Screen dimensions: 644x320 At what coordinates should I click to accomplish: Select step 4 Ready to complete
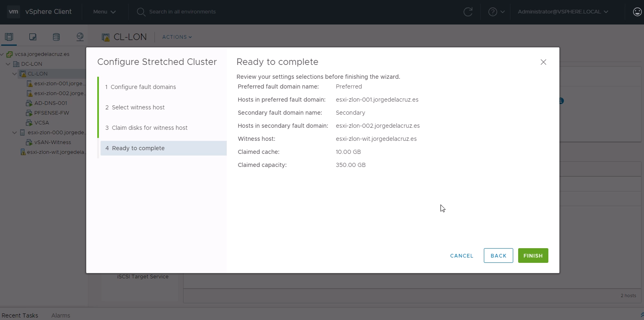(x=163, y=148)
